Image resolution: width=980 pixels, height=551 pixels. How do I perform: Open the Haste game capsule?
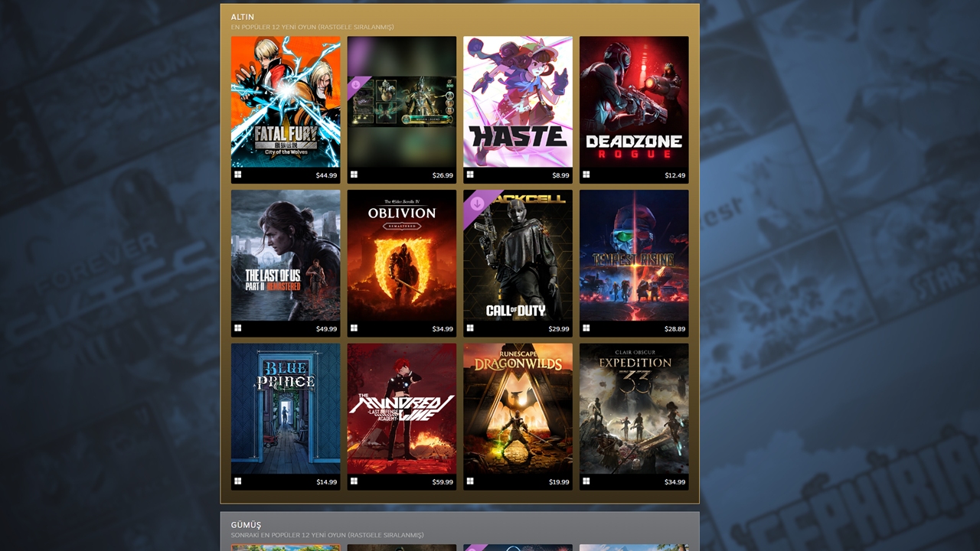pyautogui.click(x=518, y=102)
